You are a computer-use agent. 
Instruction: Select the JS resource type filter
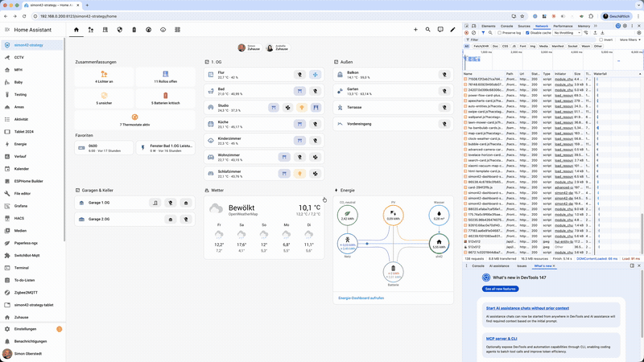[514, 47]
